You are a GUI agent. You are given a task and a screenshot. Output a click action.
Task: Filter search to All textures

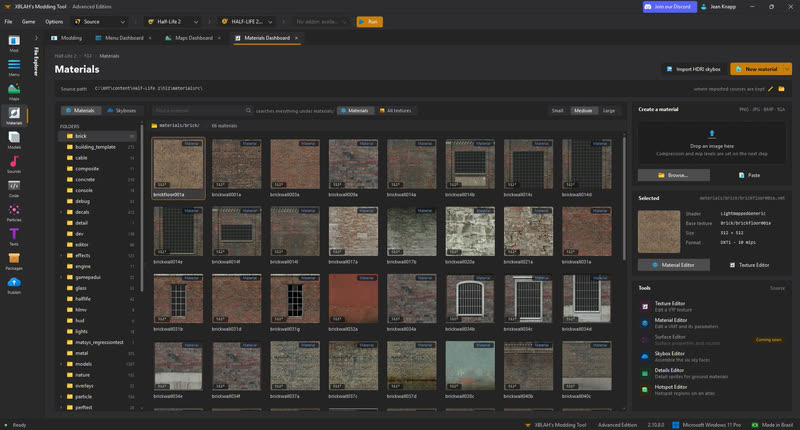pos(395,110)
